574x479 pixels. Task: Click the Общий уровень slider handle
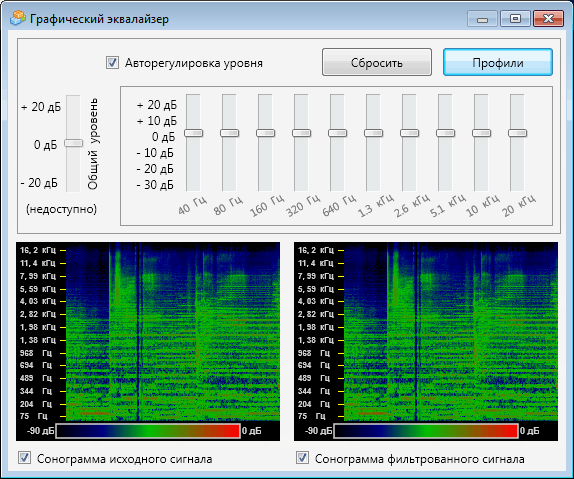coord(74,143)
